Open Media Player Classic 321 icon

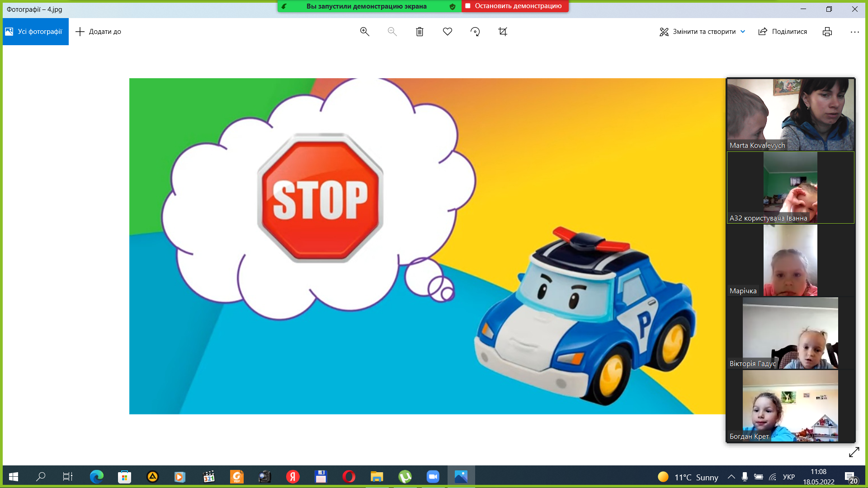tap(209, 477)
